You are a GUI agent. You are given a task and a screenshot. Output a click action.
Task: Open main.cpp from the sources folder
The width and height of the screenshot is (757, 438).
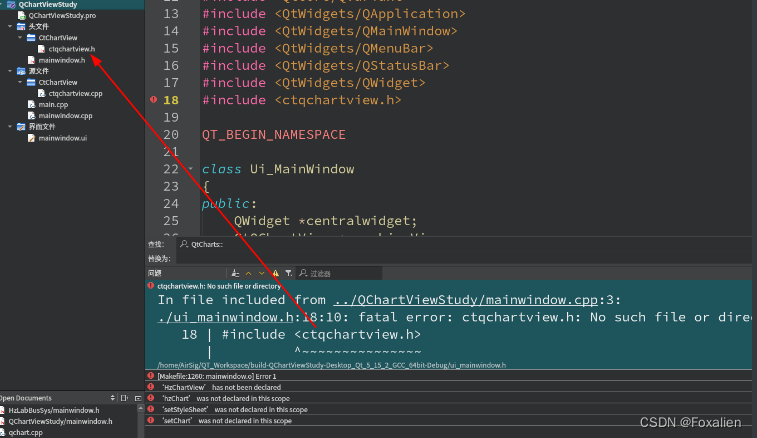[x=52, y=104]
